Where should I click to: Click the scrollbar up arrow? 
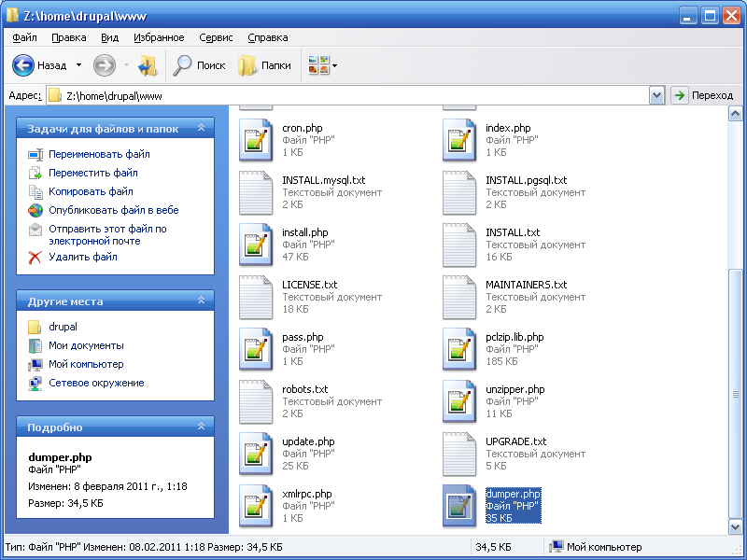pyautogui.click(x=735, y=114)
